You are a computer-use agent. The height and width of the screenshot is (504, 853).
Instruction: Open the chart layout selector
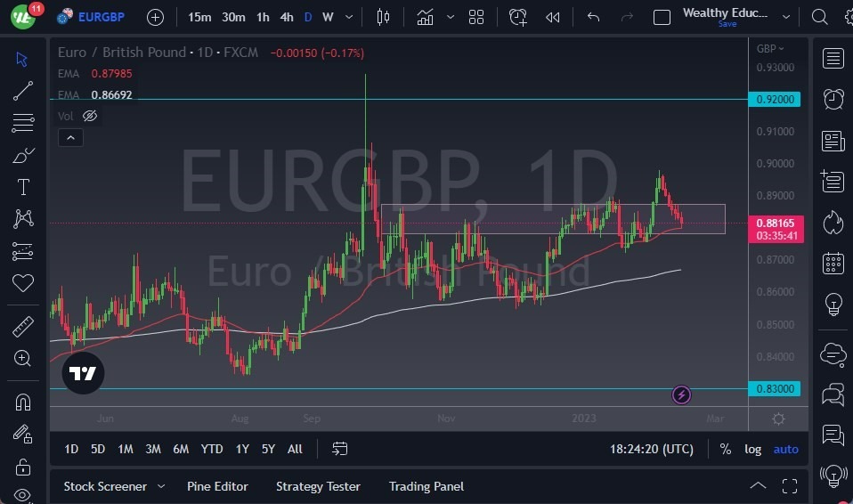click(662, 18)
